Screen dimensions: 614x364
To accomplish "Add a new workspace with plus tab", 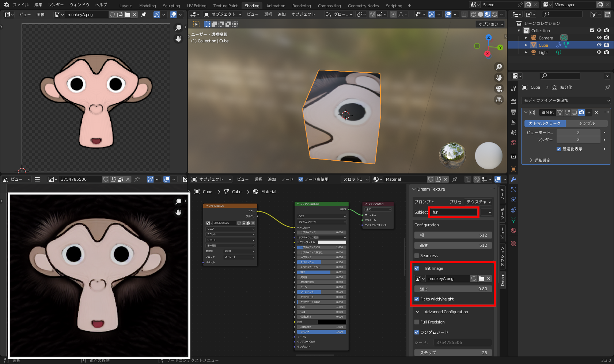I will click(409, 5).
